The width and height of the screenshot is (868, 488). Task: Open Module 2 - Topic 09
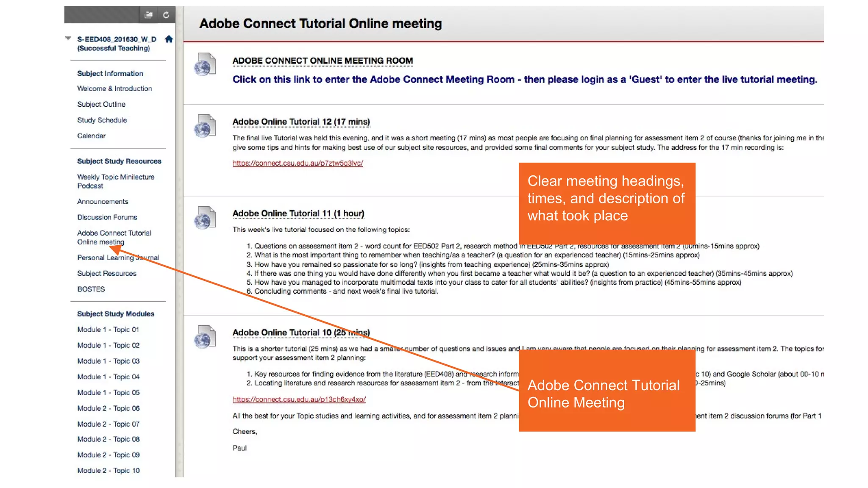pos(108,455)
